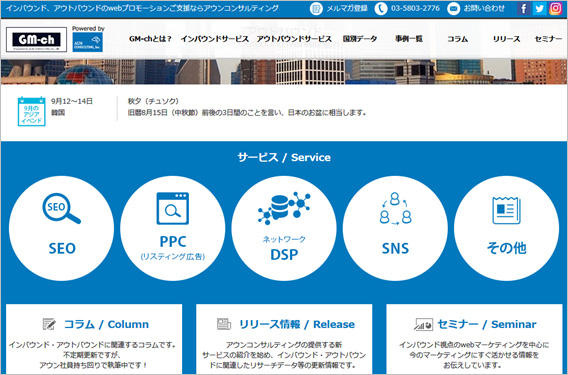Click the お問い合わせ contact link
Screen dimensions: 568x375
476,8
